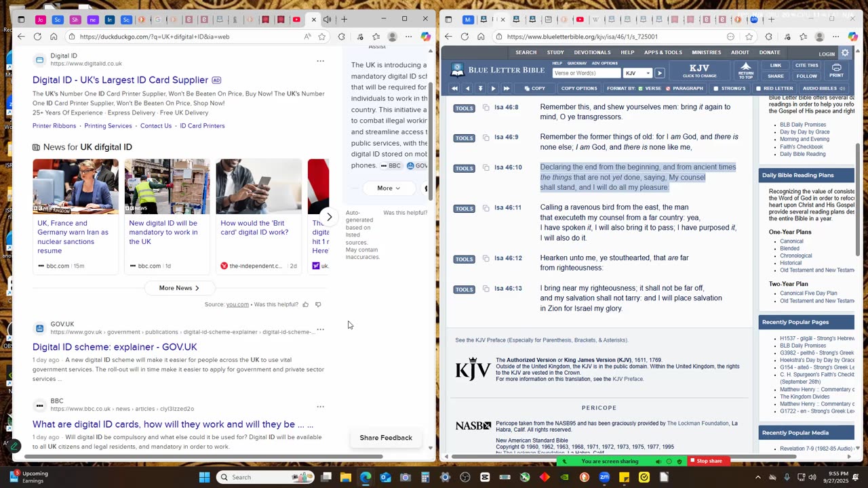Image resolution: width=868 pixels, height=488 pixels.
Task: Expand the Assist answer with More
Action: click(x=389, y=188)
